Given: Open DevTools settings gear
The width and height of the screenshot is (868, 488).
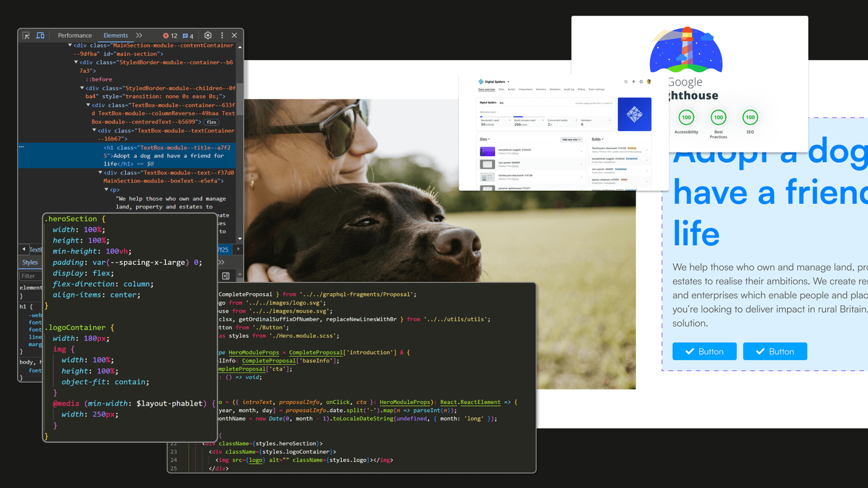Looking at the screenshot, I should point(208,35).
